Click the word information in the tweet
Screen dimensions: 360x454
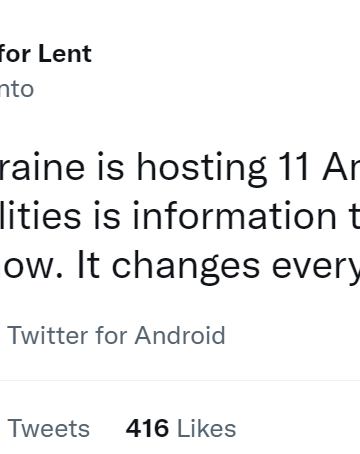(x=235, y=215)
